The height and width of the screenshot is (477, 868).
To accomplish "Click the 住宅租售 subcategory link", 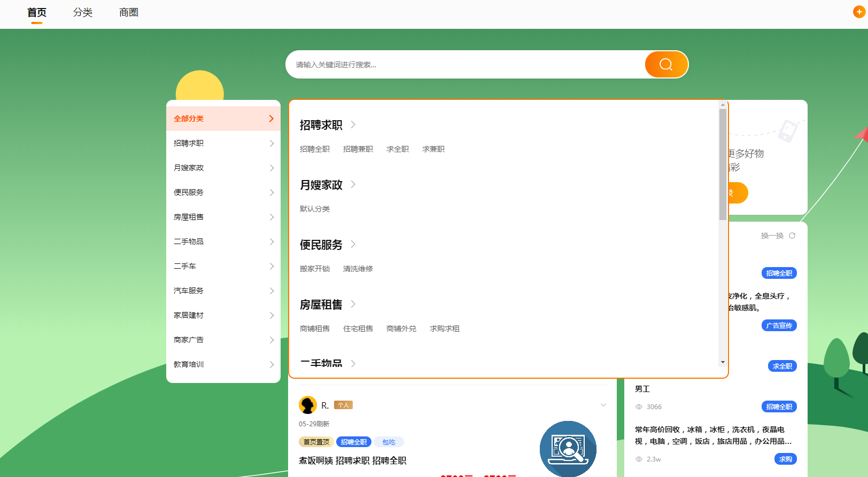I will [358, 329].
